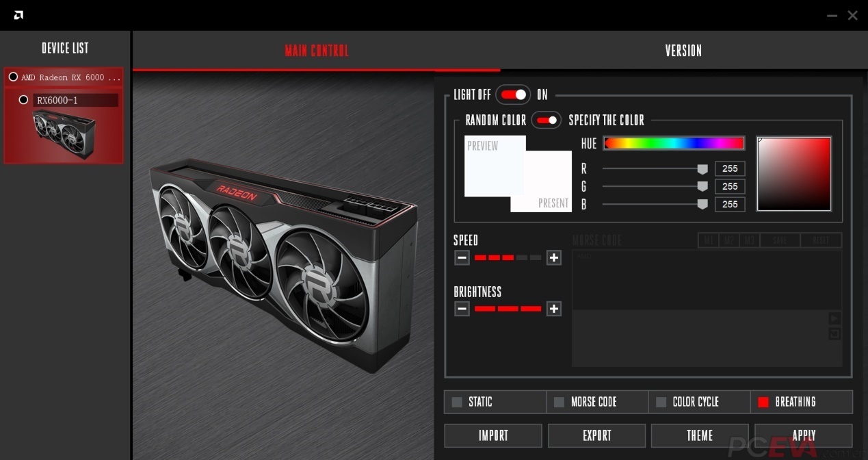The height and width of the screenshot is (460, 868).
Task: Click the Import button
Action: [x=493, y=435]
